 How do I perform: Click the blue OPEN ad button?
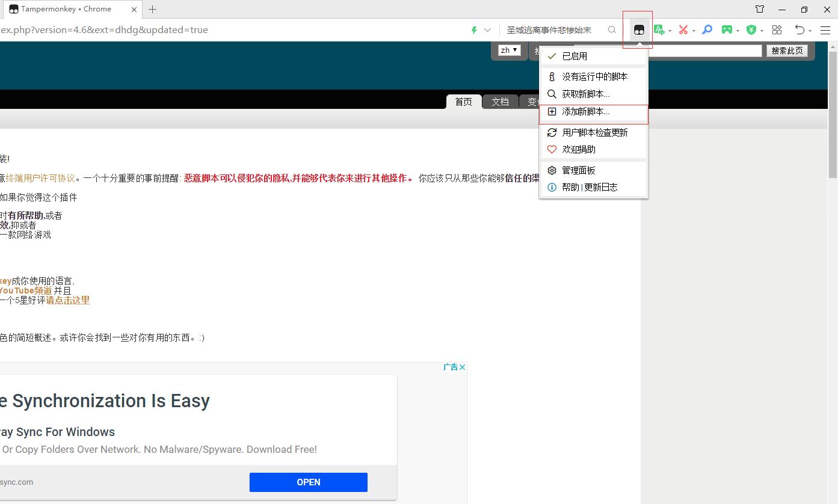pyautogui.click(x=308, y=482)
